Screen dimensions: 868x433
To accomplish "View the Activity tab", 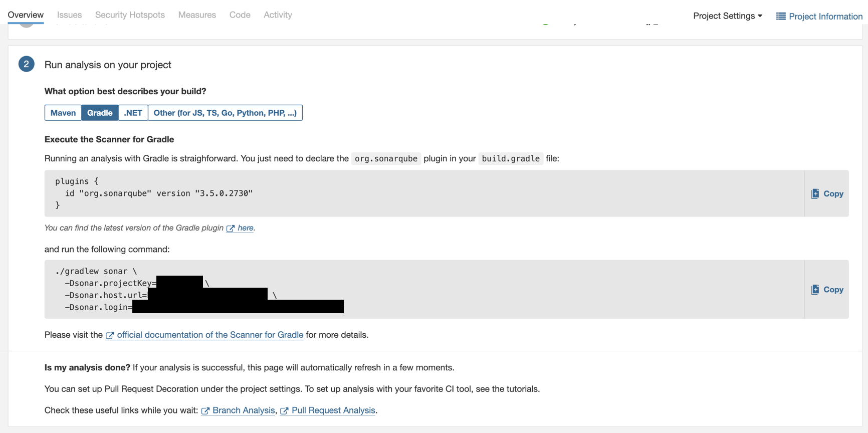I will (278, 15).
